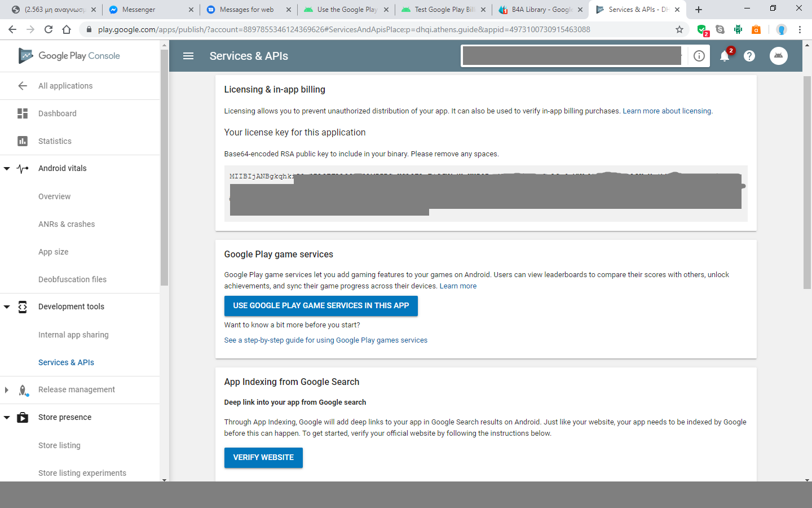Open Internal app sharing
812x508 pixels.
[x=73, y=335]
